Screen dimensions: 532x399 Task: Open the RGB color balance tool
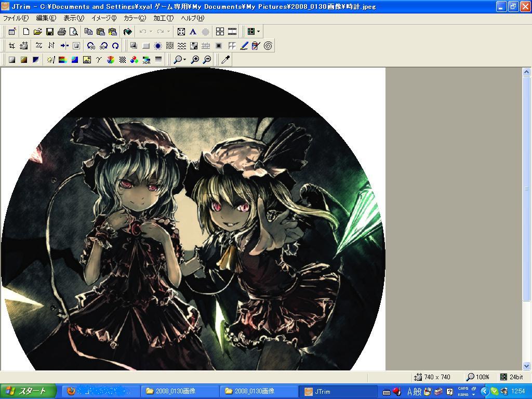tap(135, 60)
